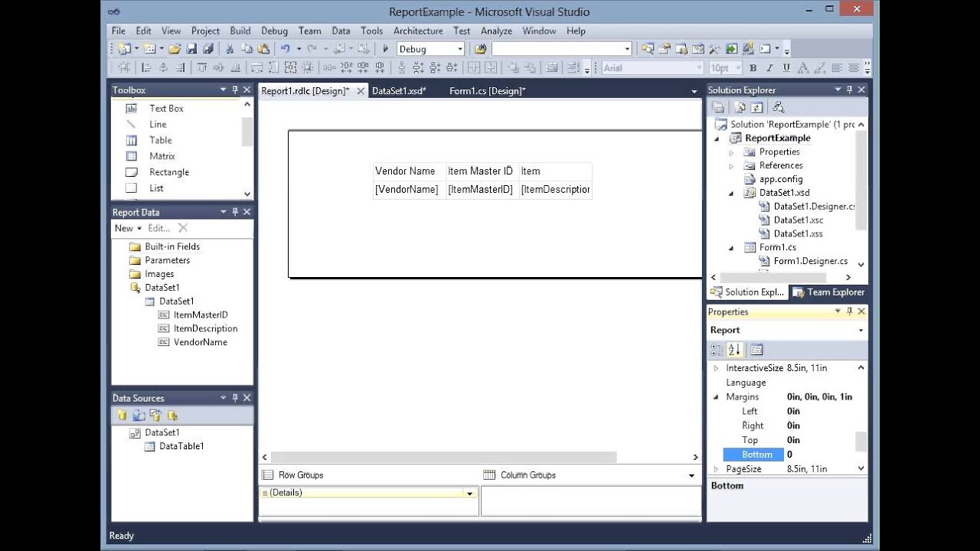Click the Open File folder icon

pos(175,49)
